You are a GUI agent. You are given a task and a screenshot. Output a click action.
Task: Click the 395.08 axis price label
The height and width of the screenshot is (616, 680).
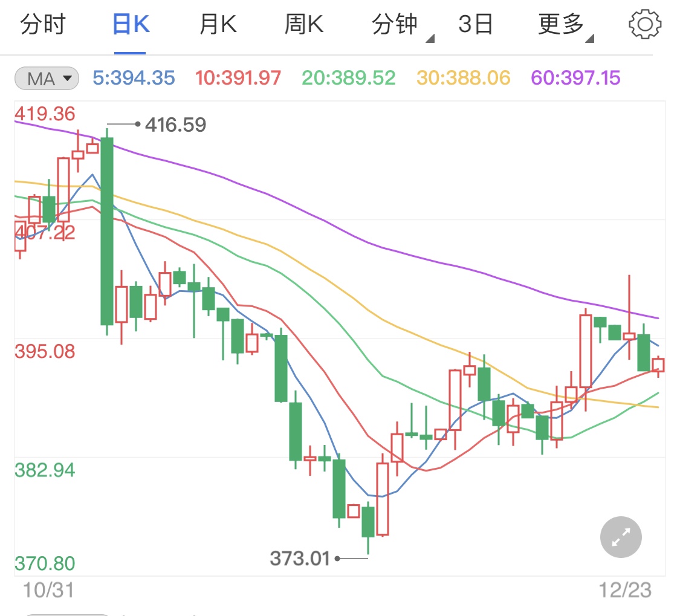pyautogui.click(x=45, y=351)
